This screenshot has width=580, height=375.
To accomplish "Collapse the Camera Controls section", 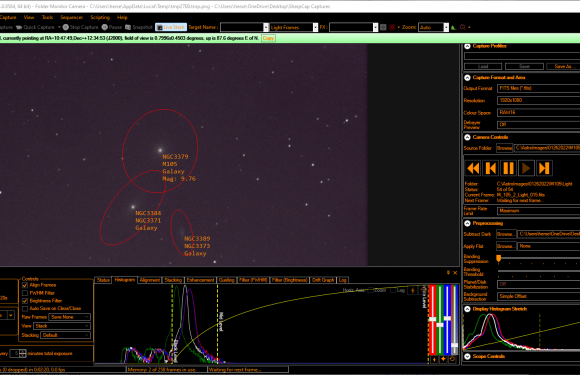I will pos(468,137).
